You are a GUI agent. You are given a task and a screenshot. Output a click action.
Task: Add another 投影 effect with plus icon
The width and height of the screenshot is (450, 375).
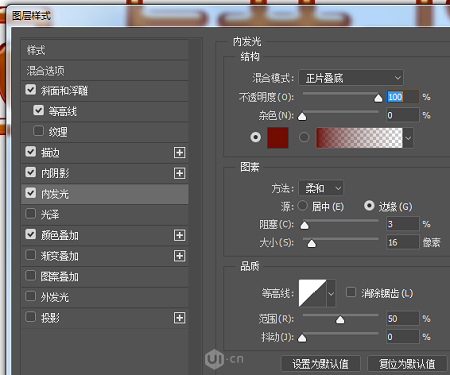[x=179, y=318]
